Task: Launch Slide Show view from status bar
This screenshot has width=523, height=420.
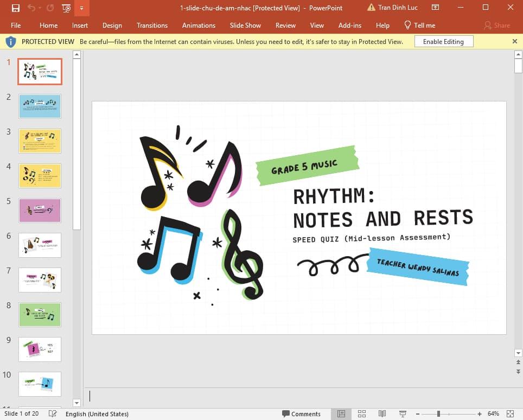Action: pos(403,414)
